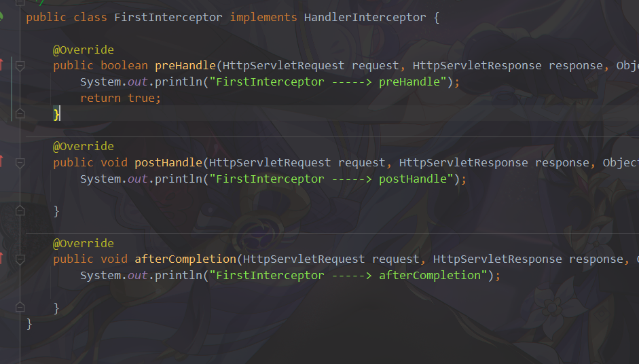Click the preHandle method name
The height and width of the screenshot is (364, 639).
pyautogui.click(x=185, y=66)
